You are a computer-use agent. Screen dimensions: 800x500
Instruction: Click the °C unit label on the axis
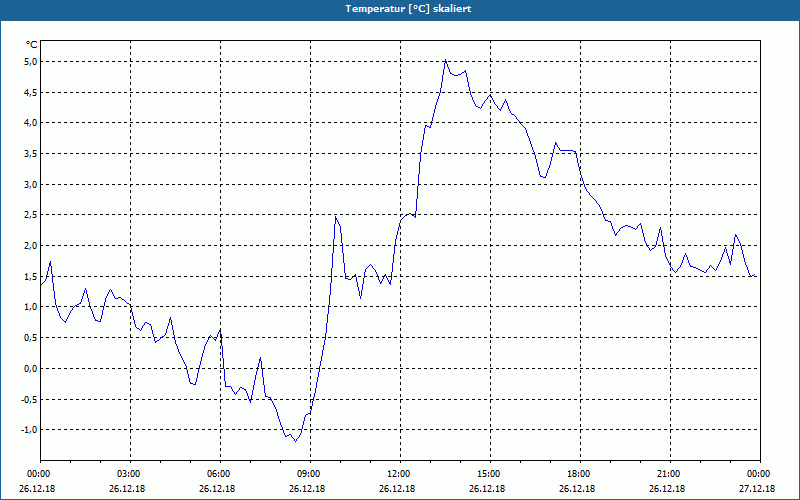[31, 45]
